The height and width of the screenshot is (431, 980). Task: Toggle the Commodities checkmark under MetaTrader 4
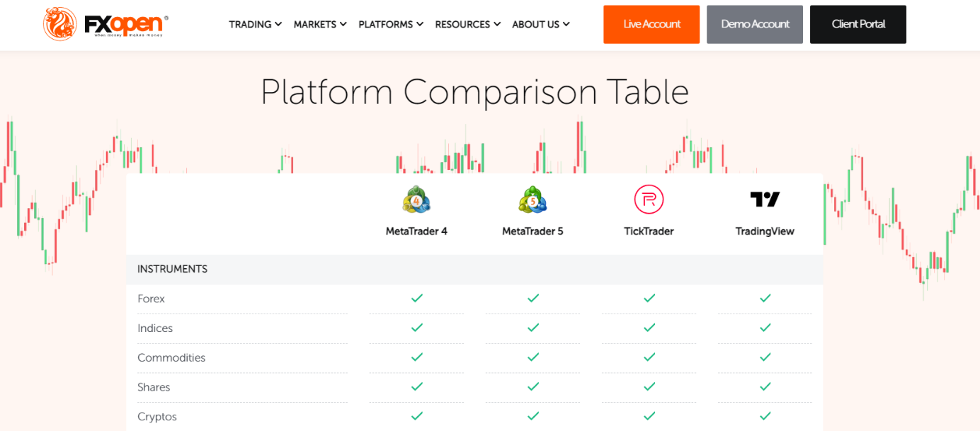pyautogui.click(x=416, y=357)
